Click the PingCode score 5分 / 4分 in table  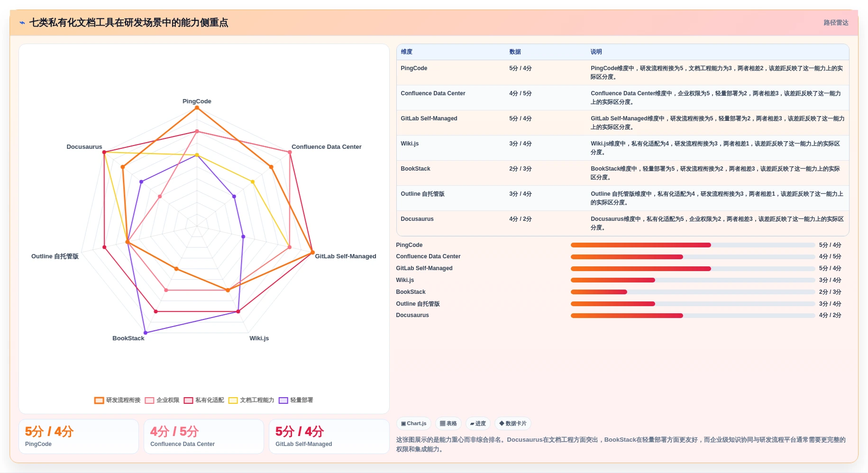[520, 68]
